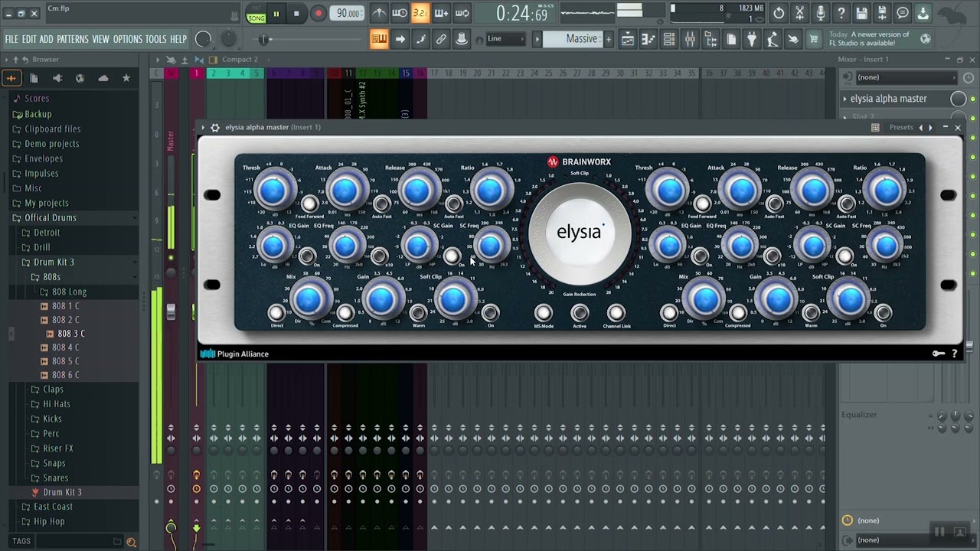The height and width of the screenshot is (551, 980).
Task: Click the left channel Thresh knob
Action: (x=273, y=191)
